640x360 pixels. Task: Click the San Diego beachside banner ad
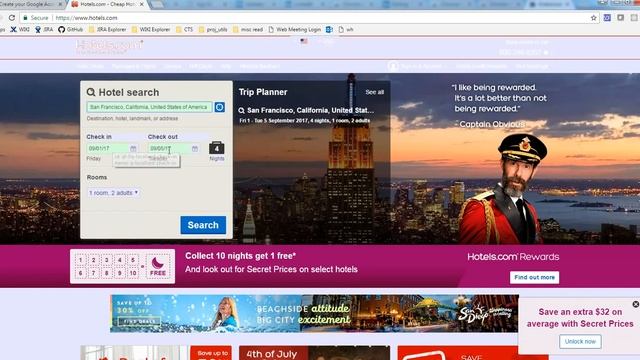click(x=314, y=313)
